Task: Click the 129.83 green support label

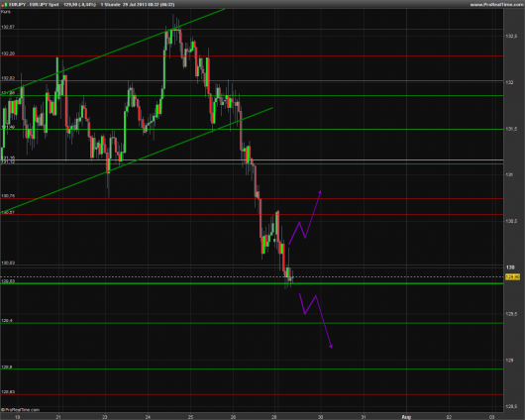Action: pos(8,281)
